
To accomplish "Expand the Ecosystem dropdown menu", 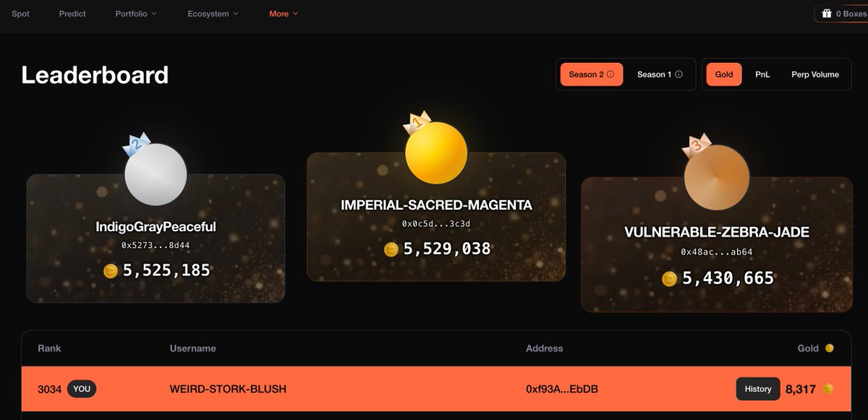I will click(x=213, y=14).
